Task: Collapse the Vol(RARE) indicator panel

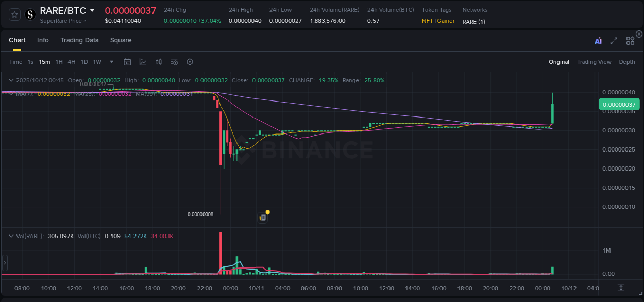Action: click(x=11, y=236)
